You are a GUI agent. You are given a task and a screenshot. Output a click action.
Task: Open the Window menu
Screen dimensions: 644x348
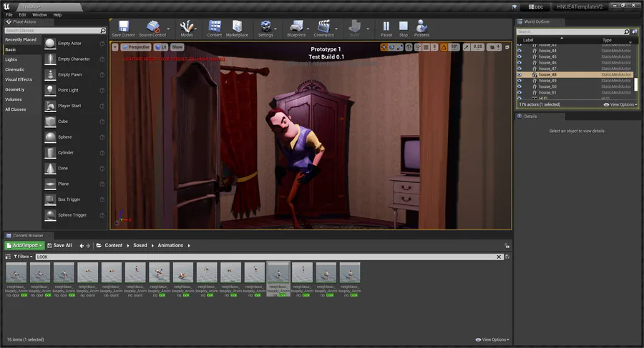(x=39, y=15)
